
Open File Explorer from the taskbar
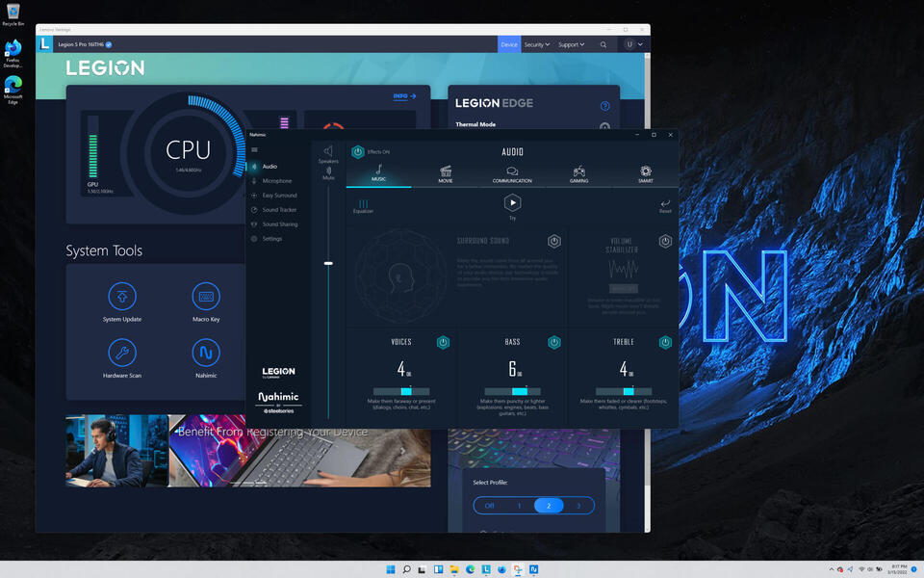[454, 569]
